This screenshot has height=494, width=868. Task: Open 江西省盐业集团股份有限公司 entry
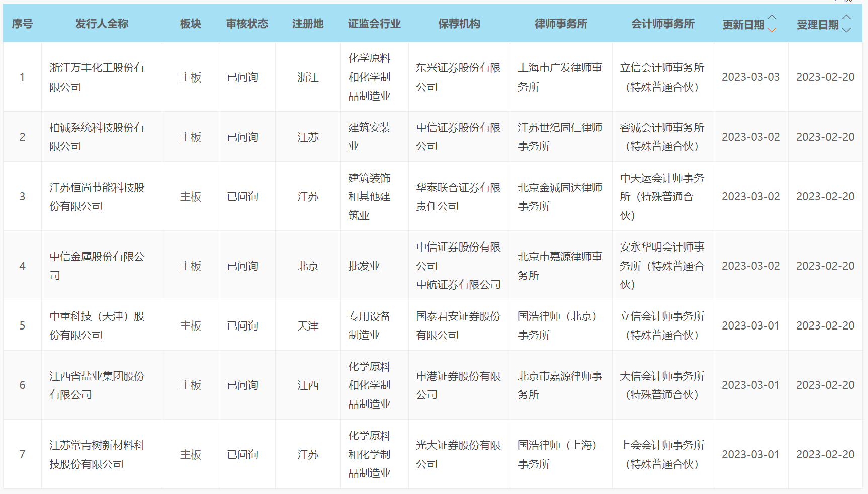tap(97, 385)
